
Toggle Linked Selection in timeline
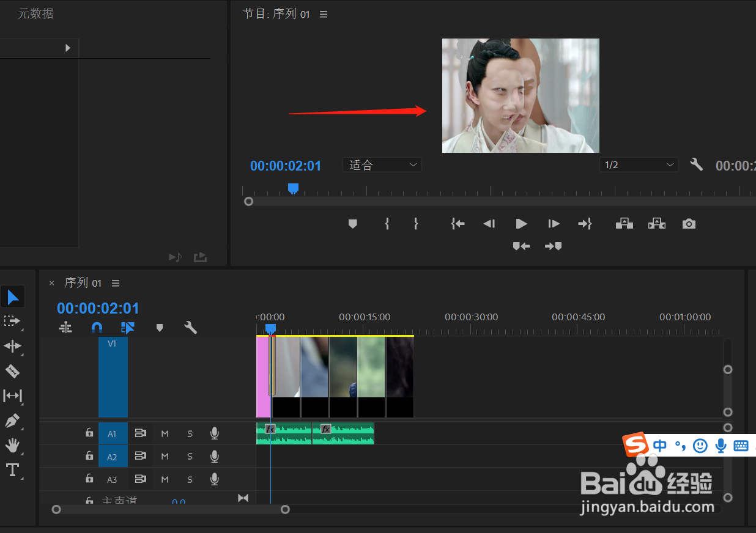click(127, 328)
